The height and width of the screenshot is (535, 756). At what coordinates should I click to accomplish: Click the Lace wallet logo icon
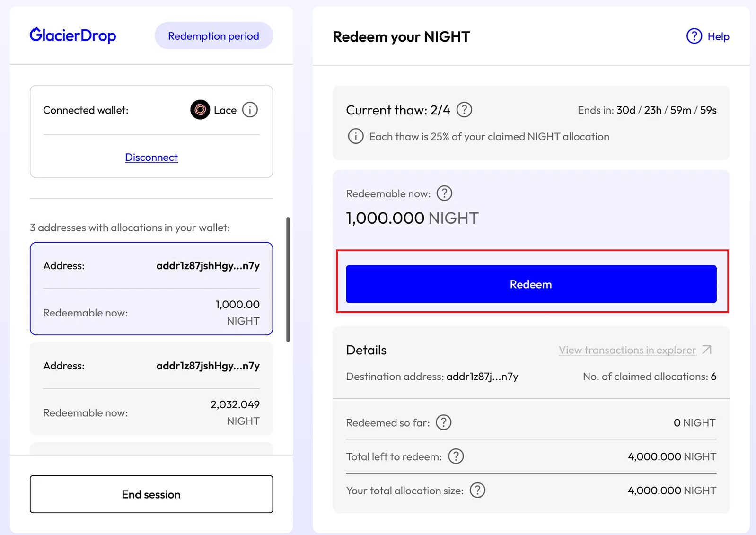pyautogui.click(x=200, y=110)
